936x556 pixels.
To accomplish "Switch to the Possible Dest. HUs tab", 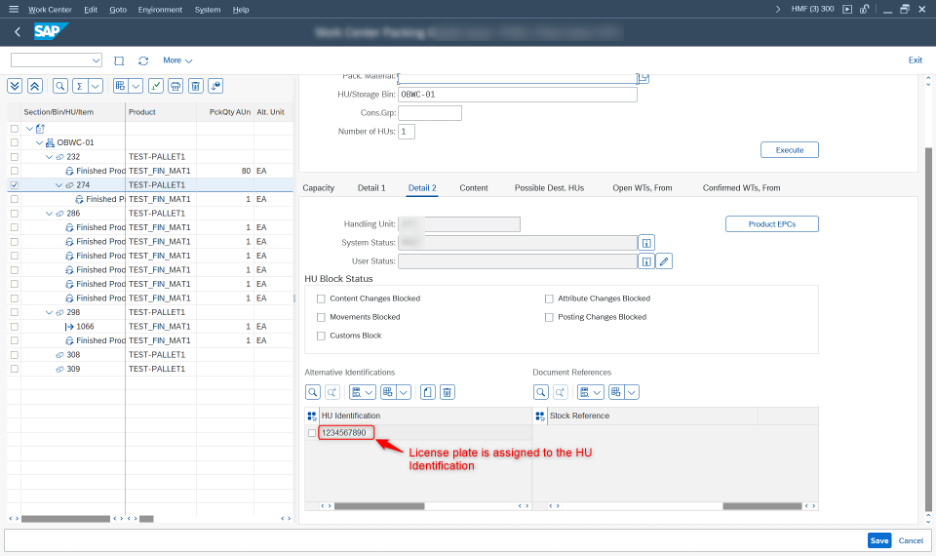I will 549,188.
